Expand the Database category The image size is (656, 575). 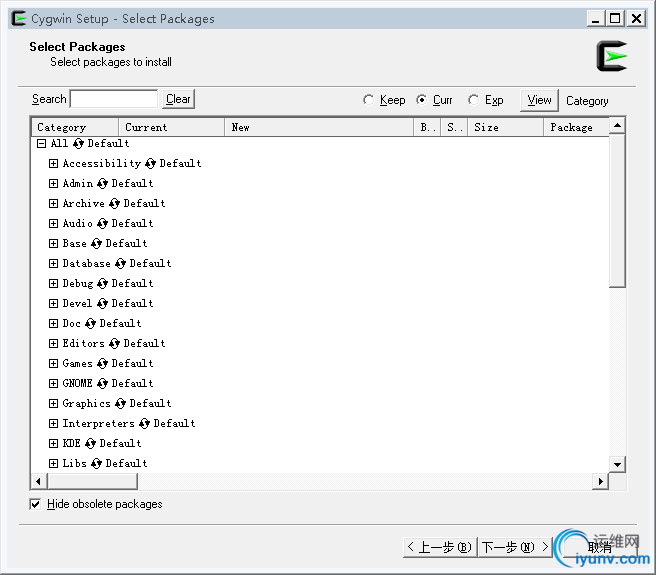pyautogui.click(x=53, y=264)
